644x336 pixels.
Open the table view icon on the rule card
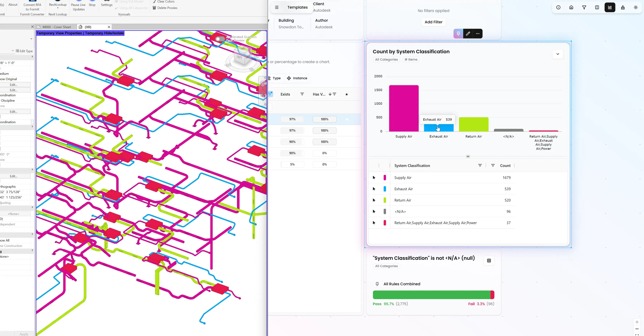(489, 261)
